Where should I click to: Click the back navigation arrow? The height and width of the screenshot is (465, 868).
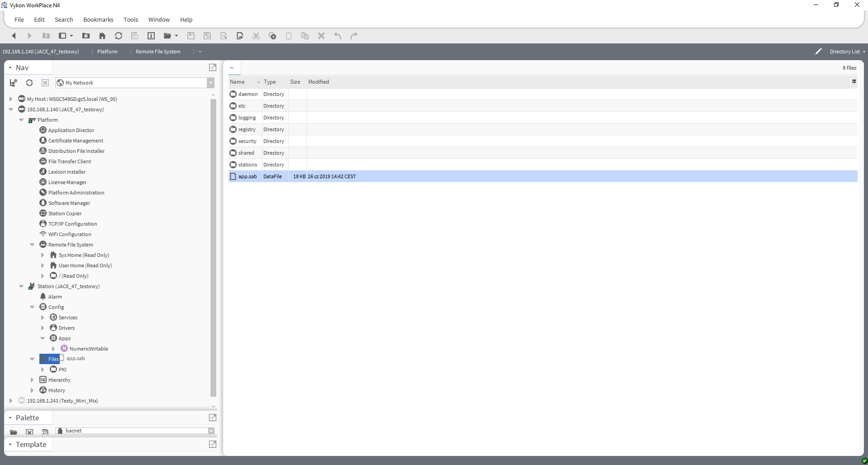pyautogui.click(x=14, y=36)
